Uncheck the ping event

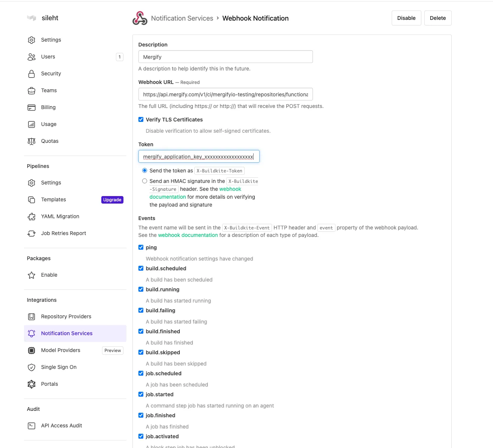click(141, 247)
